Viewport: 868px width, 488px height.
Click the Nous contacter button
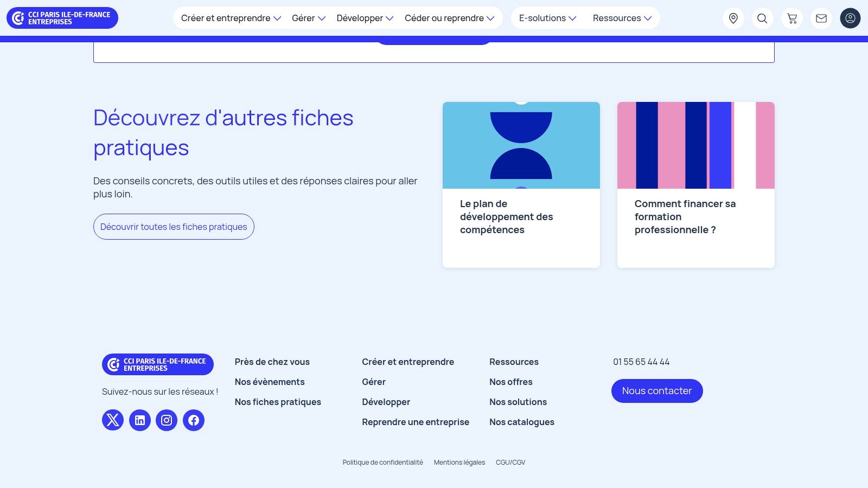pyautogui.click(x=657, y=390)
